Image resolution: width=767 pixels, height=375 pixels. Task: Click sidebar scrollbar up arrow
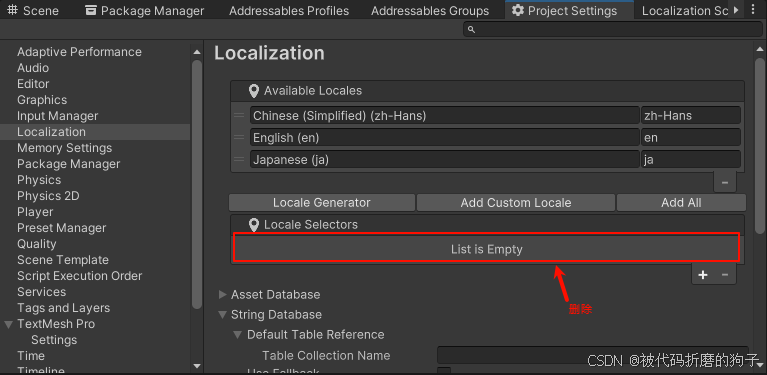[197, 52]
